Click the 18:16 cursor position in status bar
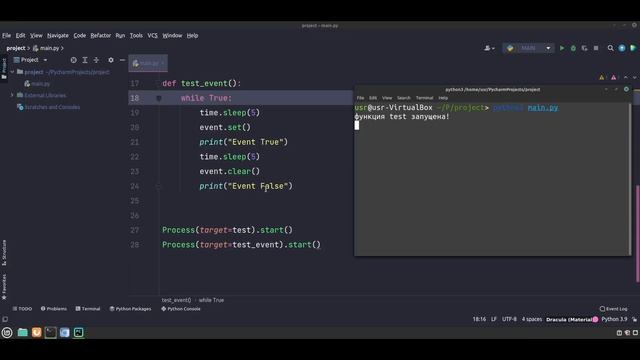Image resolution: width=640 pixels, height=360 pixels. pyautogui.click(x=479, y=319)
